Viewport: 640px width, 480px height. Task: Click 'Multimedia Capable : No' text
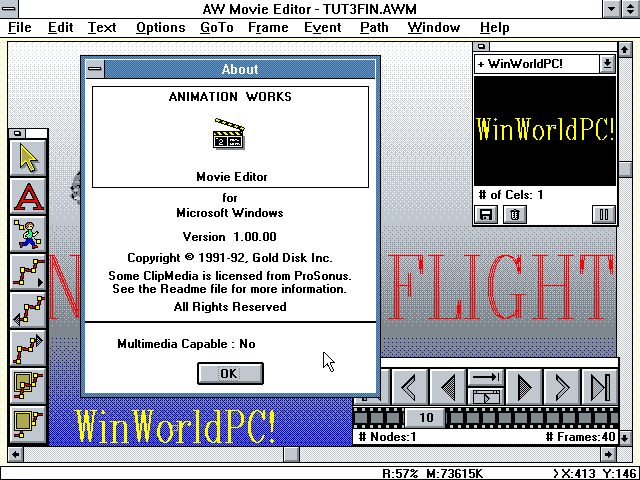(187, 344)
